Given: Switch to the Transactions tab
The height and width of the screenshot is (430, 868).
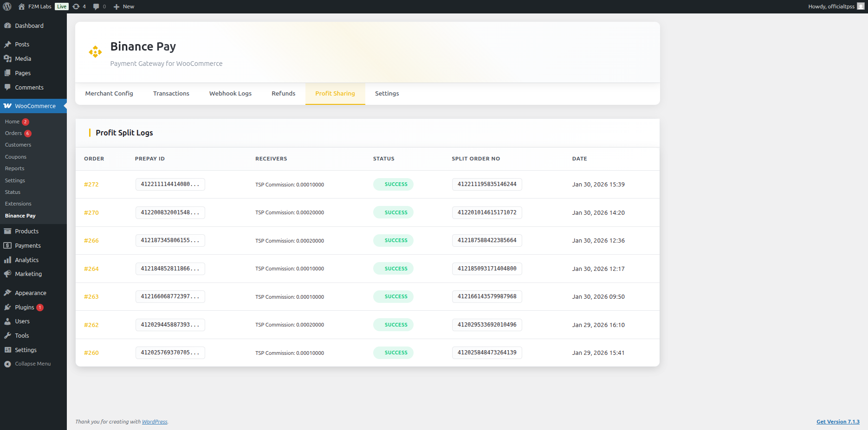Looking at the screenshot, I should (171, 94).
